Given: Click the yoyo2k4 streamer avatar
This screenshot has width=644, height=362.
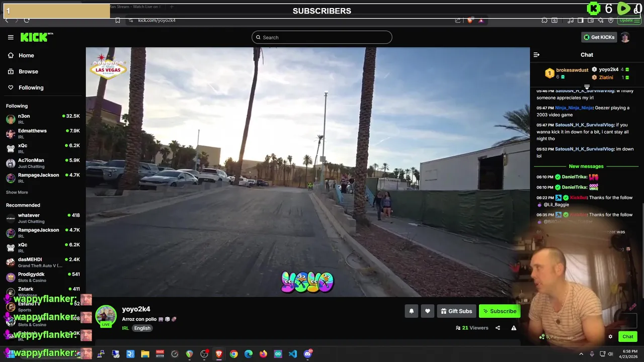Looking at the screenshot, I should pos(106,315).
